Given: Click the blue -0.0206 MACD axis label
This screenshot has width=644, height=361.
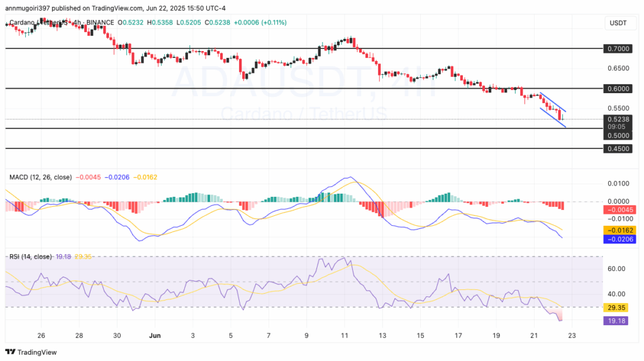Looking at the screenshot, I should 619,240.
